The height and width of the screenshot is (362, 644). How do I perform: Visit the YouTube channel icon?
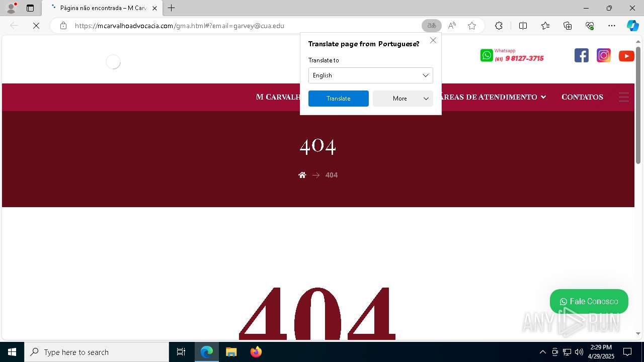pyautogui.click(x=626, y=56)
